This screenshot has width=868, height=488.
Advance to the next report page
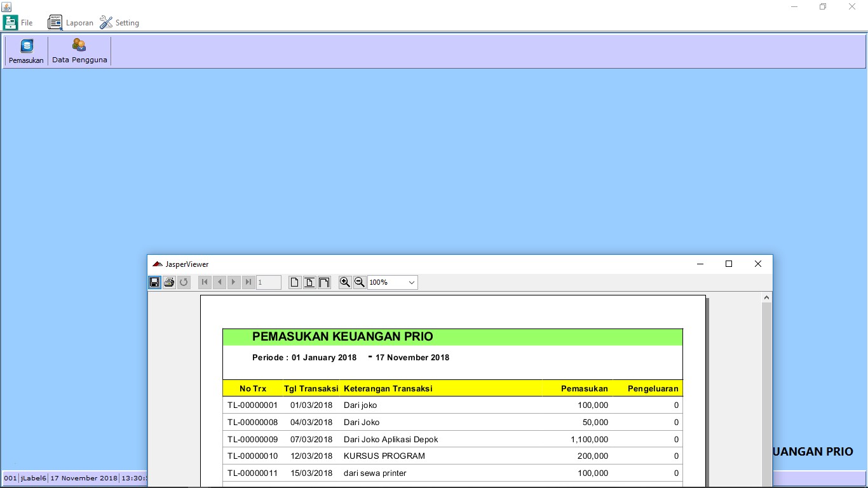[234, 282]
